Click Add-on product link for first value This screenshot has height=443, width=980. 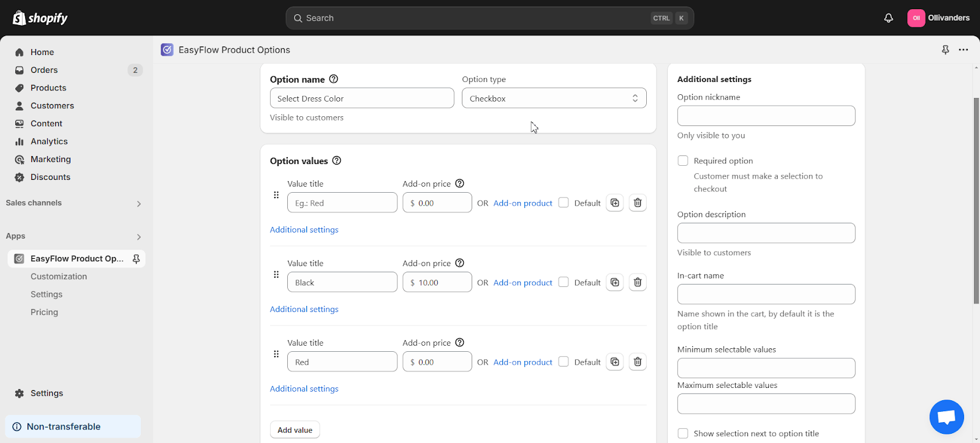coord(522,203)
